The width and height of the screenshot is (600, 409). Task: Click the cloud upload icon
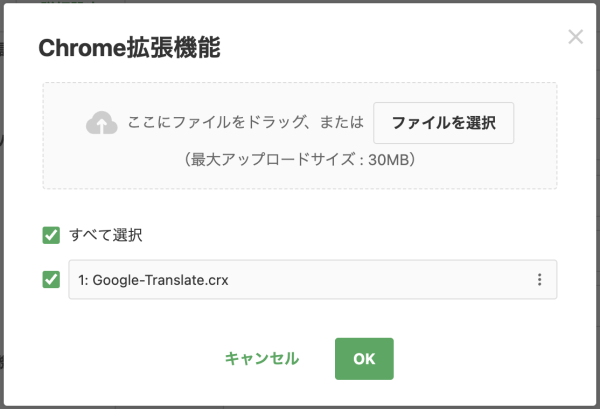pyautogui.click(x=101, y=123)
